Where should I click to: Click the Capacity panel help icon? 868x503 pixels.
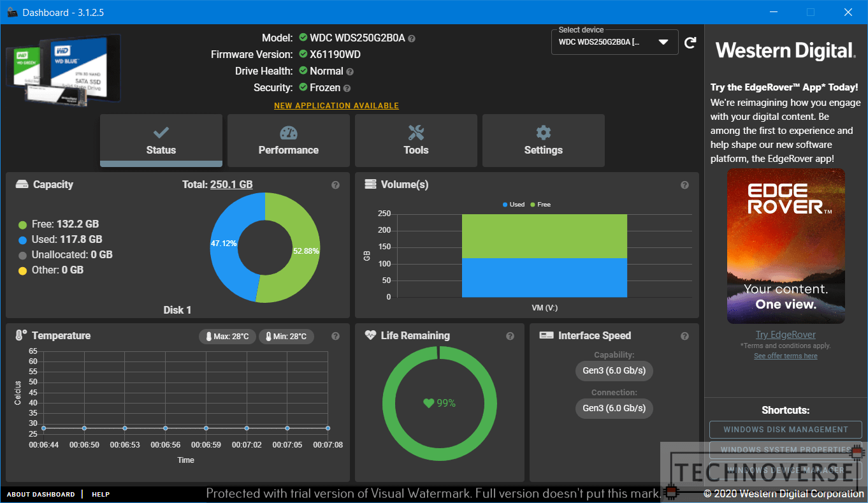point(336,185)
